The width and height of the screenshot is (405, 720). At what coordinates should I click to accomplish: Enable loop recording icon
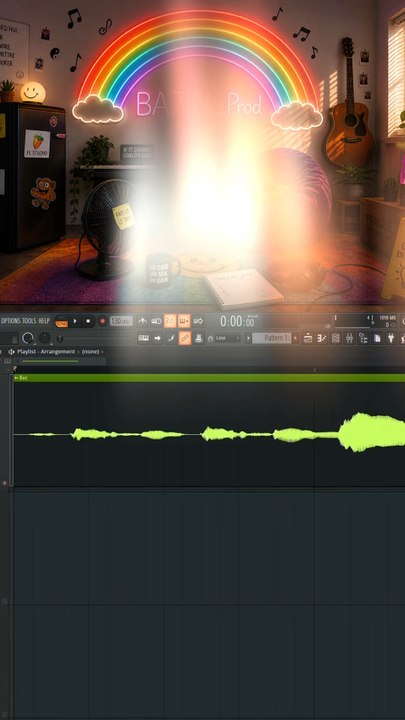[x=198, y=321]
